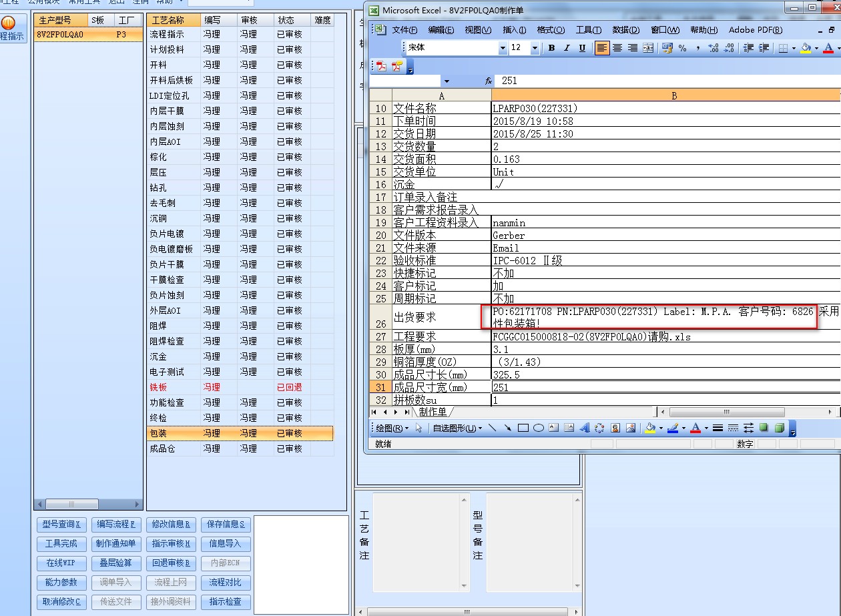Open the 编辑(E) menu in Excel
Image resolution: width=841 pixels, height=616 pixels.
[441, 30]
